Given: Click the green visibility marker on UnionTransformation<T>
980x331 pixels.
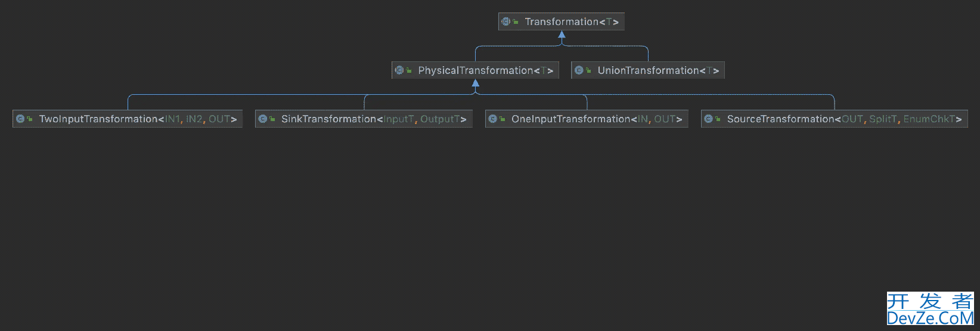Looking at the screenshot, I should pos(588,70).
